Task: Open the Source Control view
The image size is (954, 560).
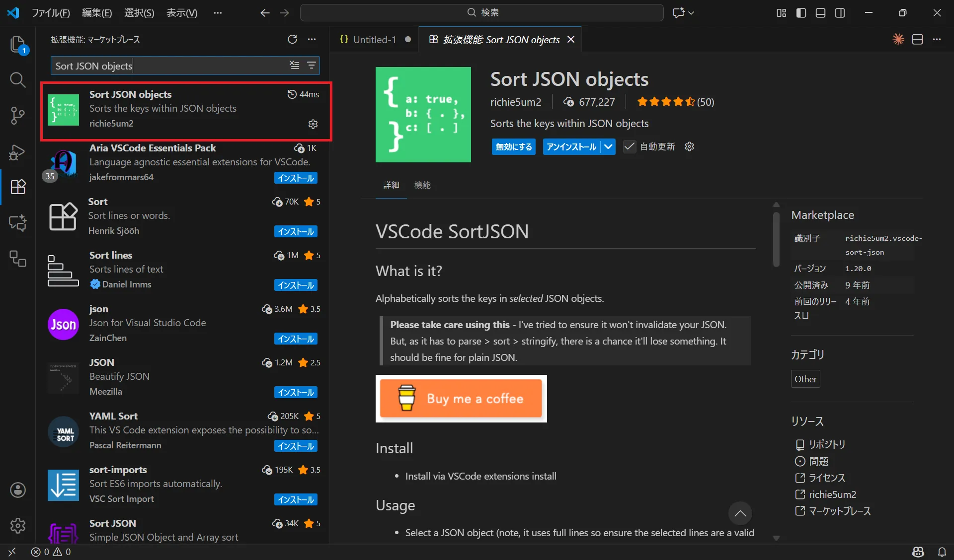Action: pos(17,116)
